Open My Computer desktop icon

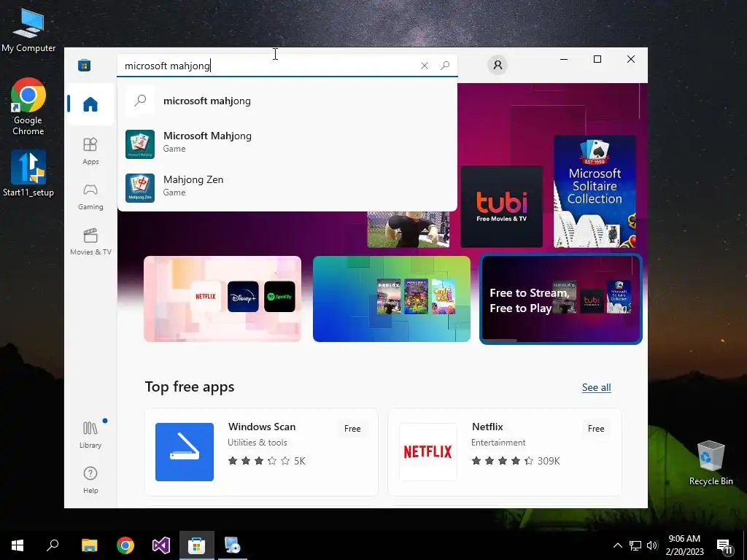coord(28,31)
